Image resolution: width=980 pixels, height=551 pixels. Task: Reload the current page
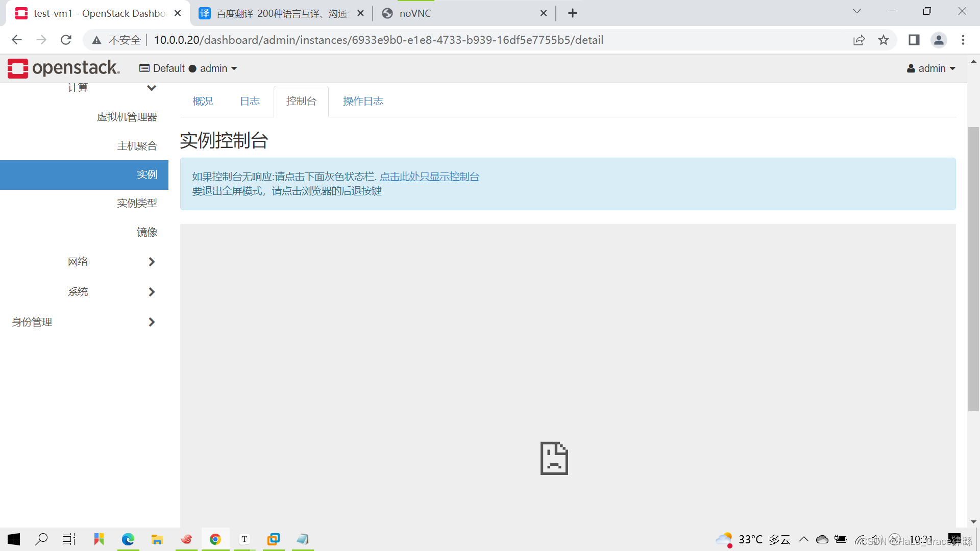coord(66,40)
